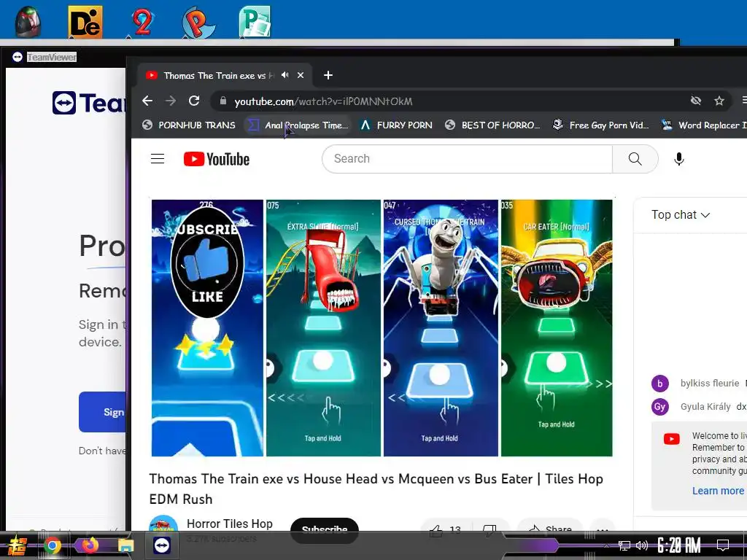Start voice search with the microphone icon
The height and width of the screenshot is (560, 747).
pos(679,158)
